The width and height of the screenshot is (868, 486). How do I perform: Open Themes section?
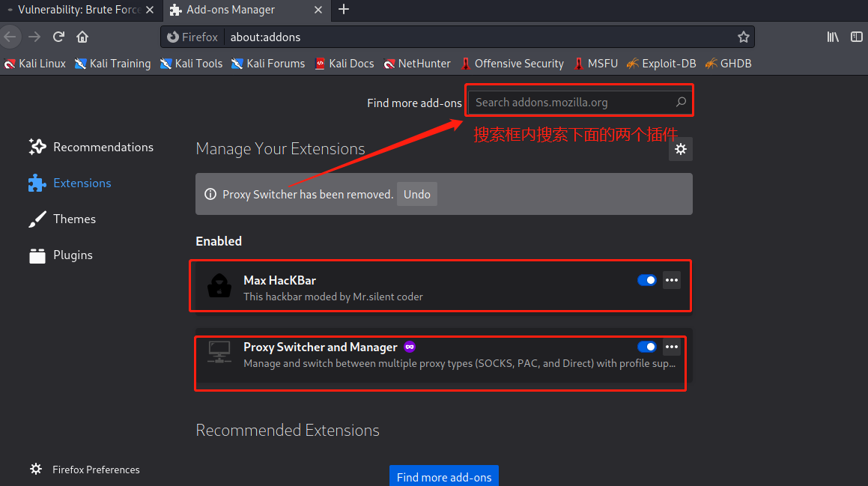(x=63, y=219)
